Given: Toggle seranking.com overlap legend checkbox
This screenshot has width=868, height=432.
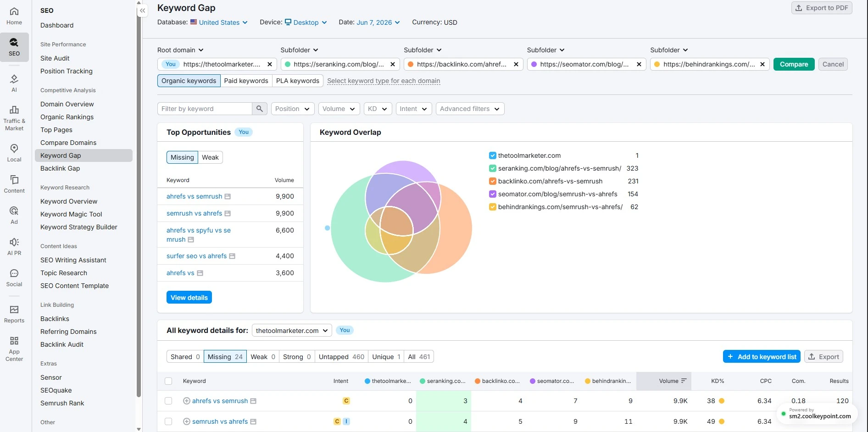Looking at the screenshot, I should (x=493, y=168).
